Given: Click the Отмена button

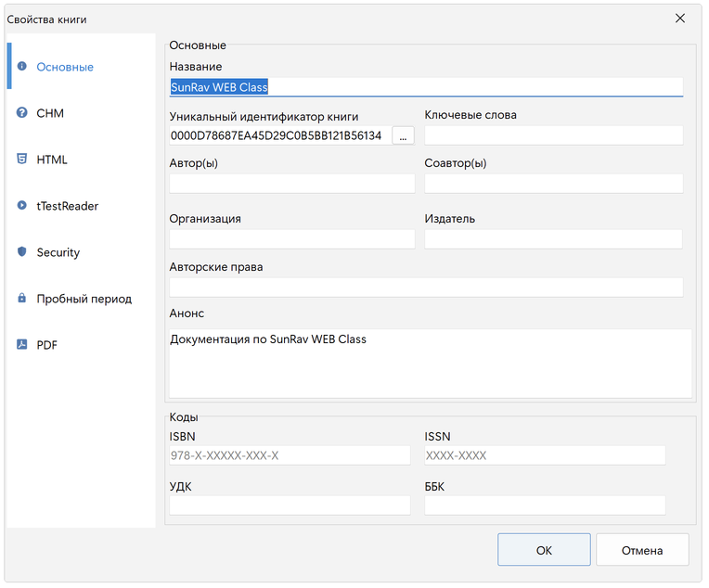Looking at the screenshot, I should 642,550.
